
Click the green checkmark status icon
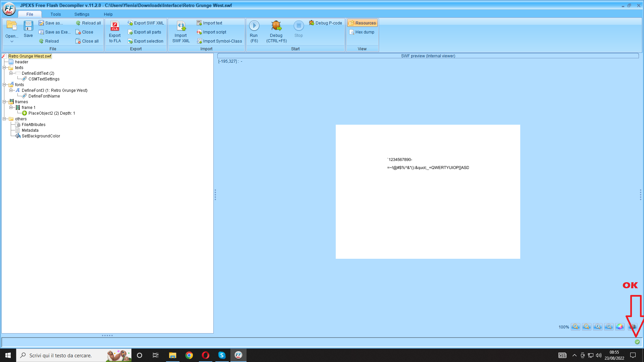[x=637, y=342]
